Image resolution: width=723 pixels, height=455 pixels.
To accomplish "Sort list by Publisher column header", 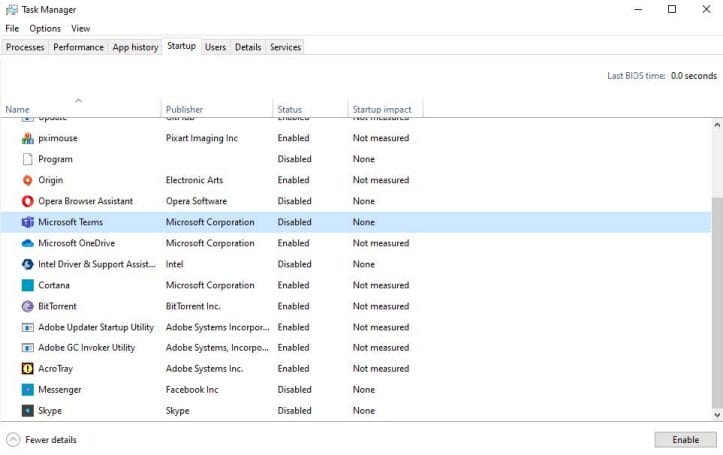I will pos(217,109).
